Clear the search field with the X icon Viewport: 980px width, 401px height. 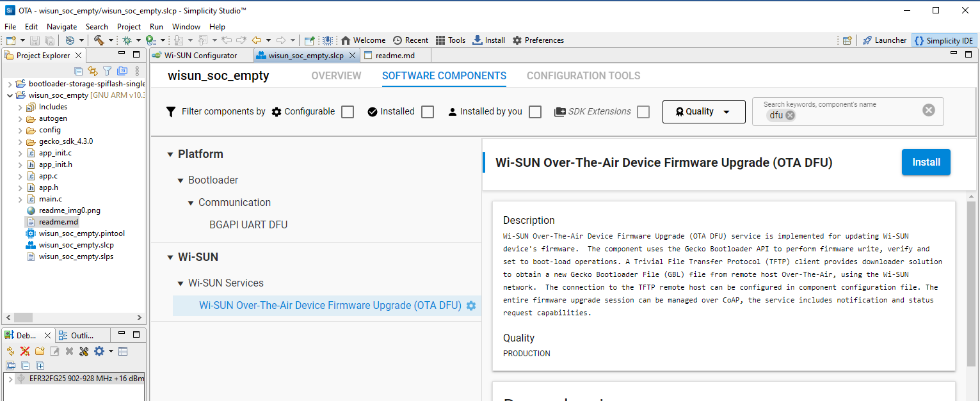point(928,110)
